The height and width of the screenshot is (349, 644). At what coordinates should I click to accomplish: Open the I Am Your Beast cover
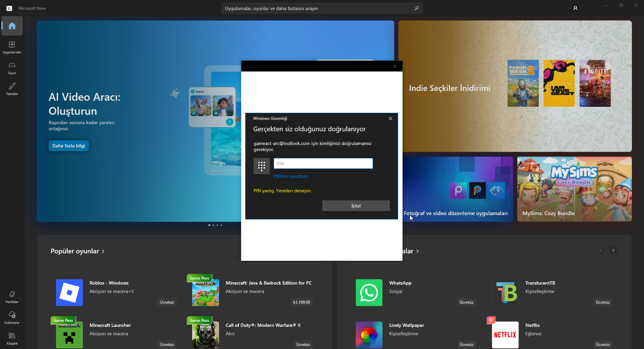tap(559, 83)
